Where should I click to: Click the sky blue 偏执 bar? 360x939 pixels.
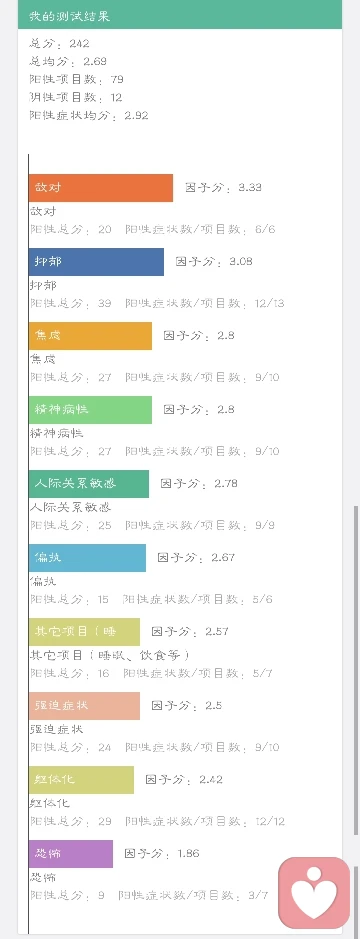87,558
